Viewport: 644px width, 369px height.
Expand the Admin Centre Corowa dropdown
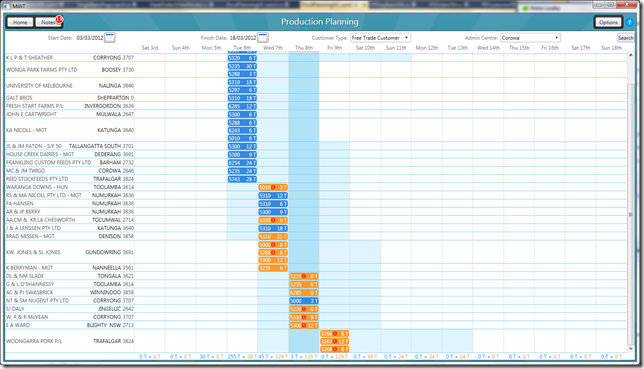pos(530,38)
